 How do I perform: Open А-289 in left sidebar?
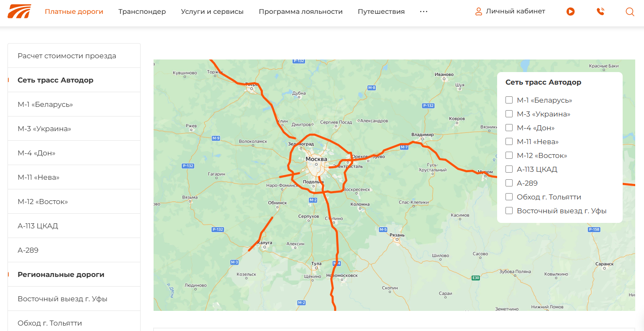(x=74, y=250)
